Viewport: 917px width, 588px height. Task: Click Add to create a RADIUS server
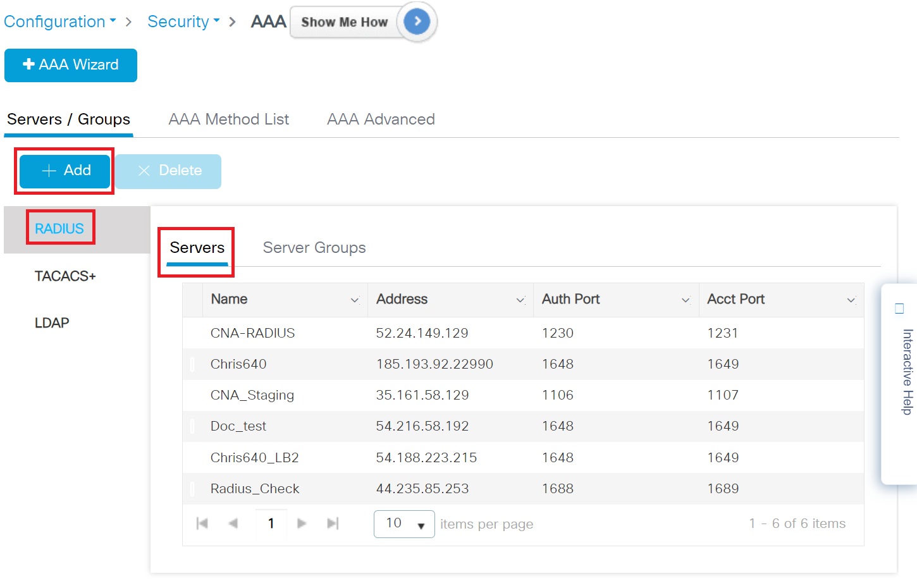[65, 171]
